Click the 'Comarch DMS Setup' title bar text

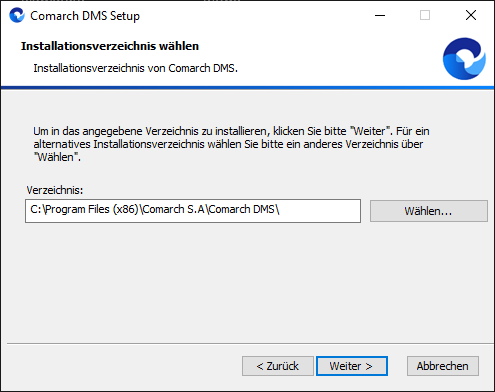[x=85, y=16]
